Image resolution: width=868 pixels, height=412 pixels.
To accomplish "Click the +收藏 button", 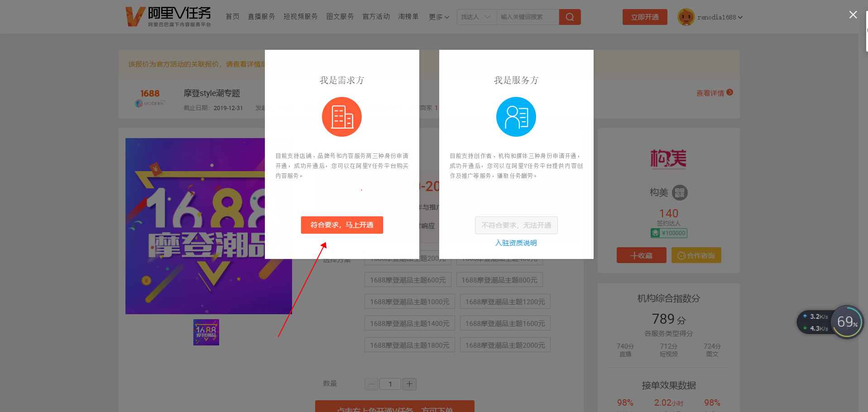I will [642, 255].
